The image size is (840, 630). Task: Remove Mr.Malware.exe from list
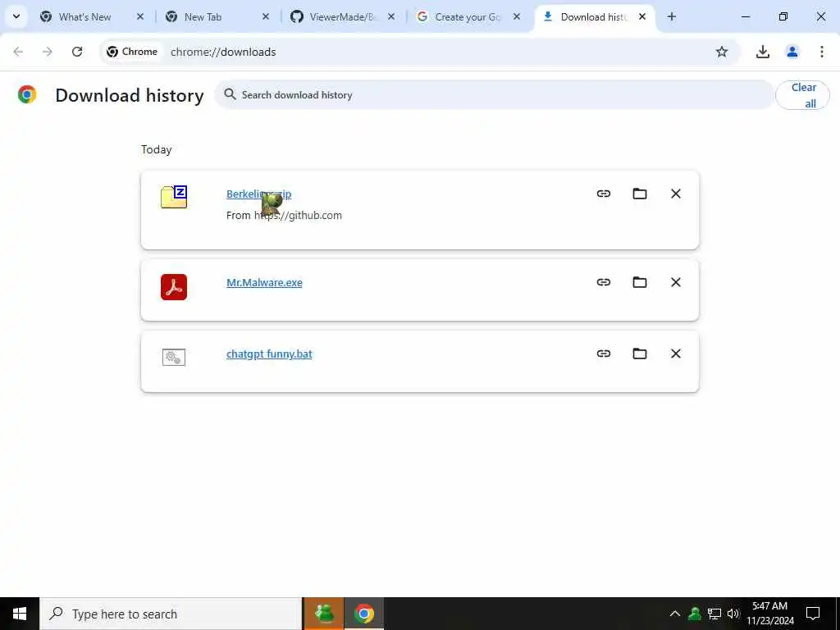click(x=676, y=282)
